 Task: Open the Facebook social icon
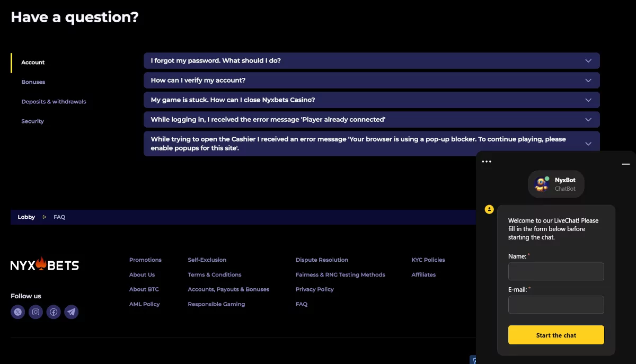pyautogui.click(x=54, y=312)
